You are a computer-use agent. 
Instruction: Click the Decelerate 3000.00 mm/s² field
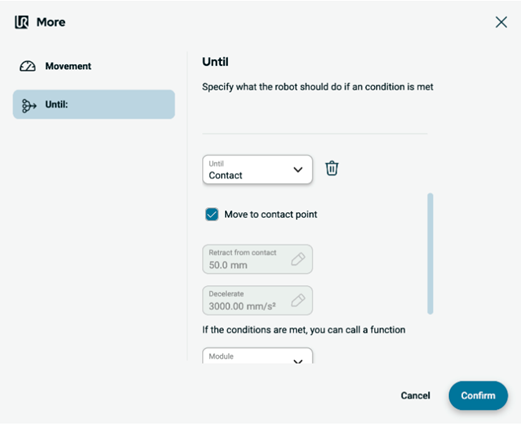(257, 300)
